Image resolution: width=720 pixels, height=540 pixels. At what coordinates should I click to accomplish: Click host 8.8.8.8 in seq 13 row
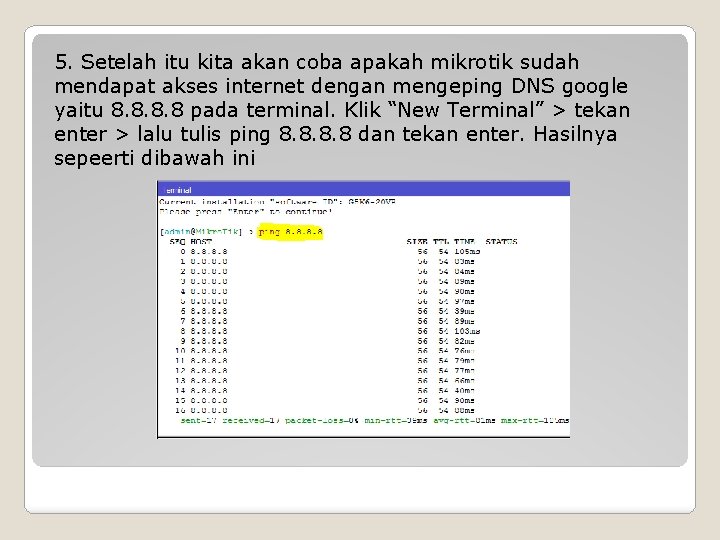coord(209,381)
